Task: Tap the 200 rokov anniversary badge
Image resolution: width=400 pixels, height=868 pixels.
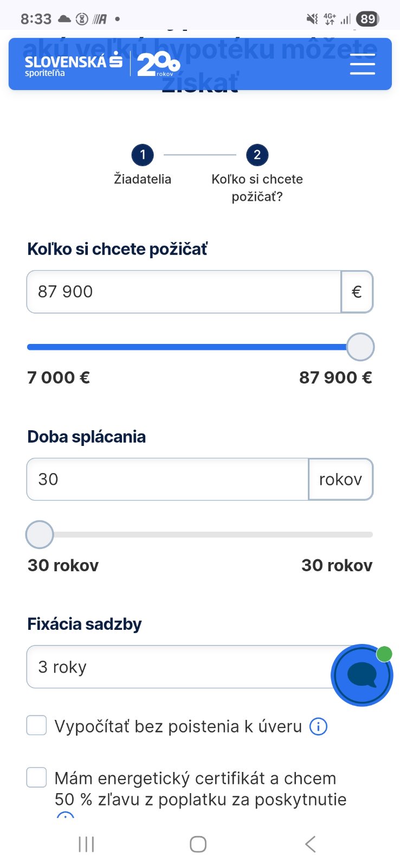Action: point(158,65)
